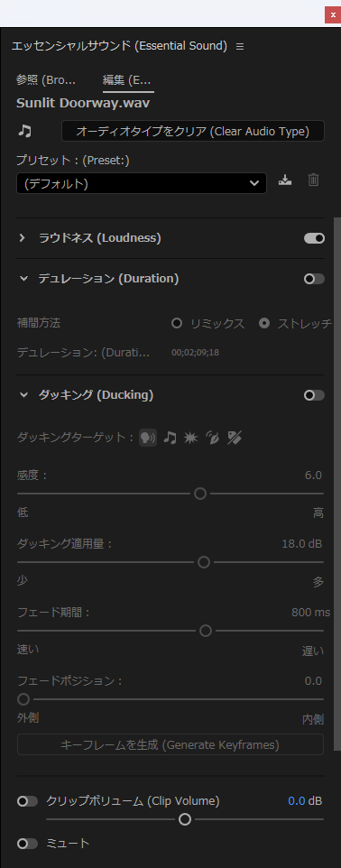Screen dimensions: 341x868
Task: Save settings as preset icon
Action: (285, 180)
